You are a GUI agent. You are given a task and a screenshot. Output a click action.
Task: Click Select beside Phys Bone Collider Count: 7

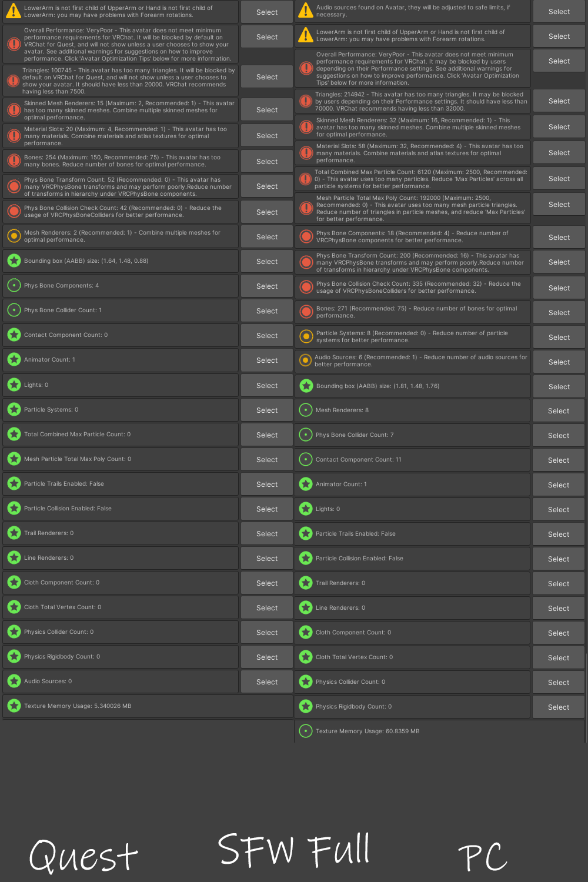point(559,436)
